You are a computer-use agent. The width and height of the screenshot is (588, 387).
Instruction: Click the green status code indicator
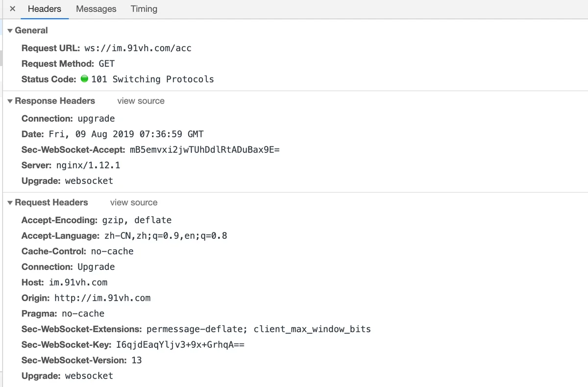click(x=84, y=79)
